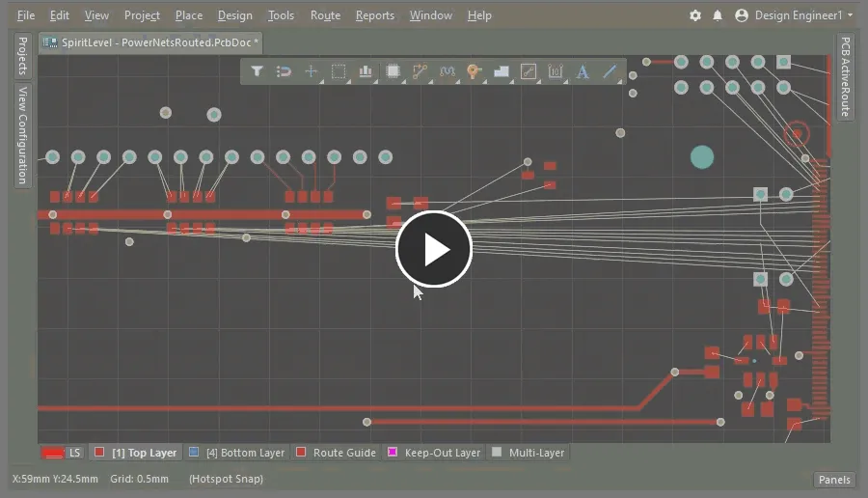The image size is (868, 498).
Task: Open the Panels button
Action: point(834,480)
